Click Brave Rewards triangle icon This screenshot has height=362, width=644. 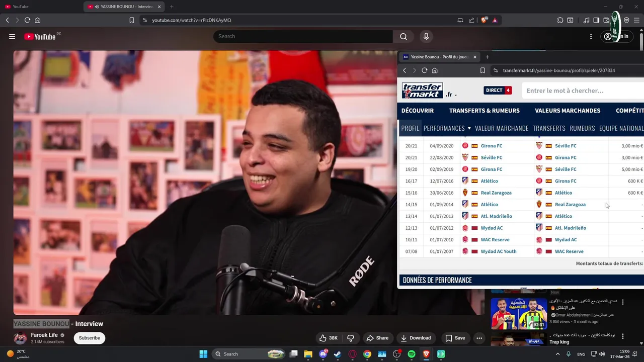(x=495, y=20)
